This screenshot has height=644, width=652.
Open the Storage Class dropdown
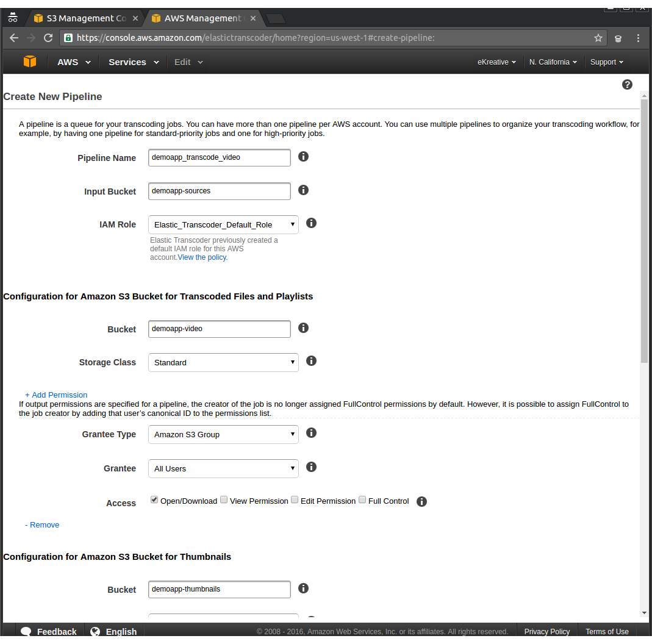(x=223, y=362)
